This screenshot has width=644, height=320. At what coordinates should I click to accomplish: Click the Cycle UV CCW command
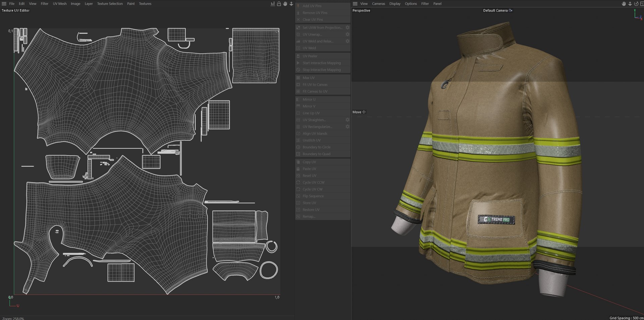pos(323,182)
